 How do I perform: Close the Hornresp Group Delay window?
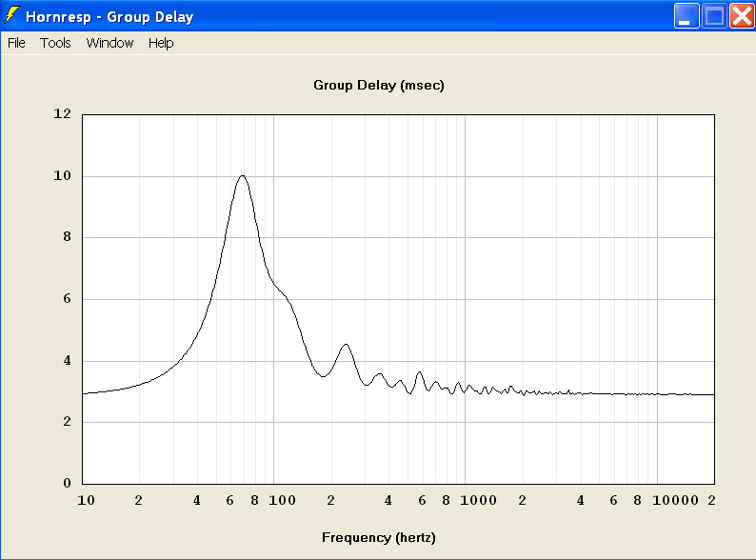pos(742,16)
